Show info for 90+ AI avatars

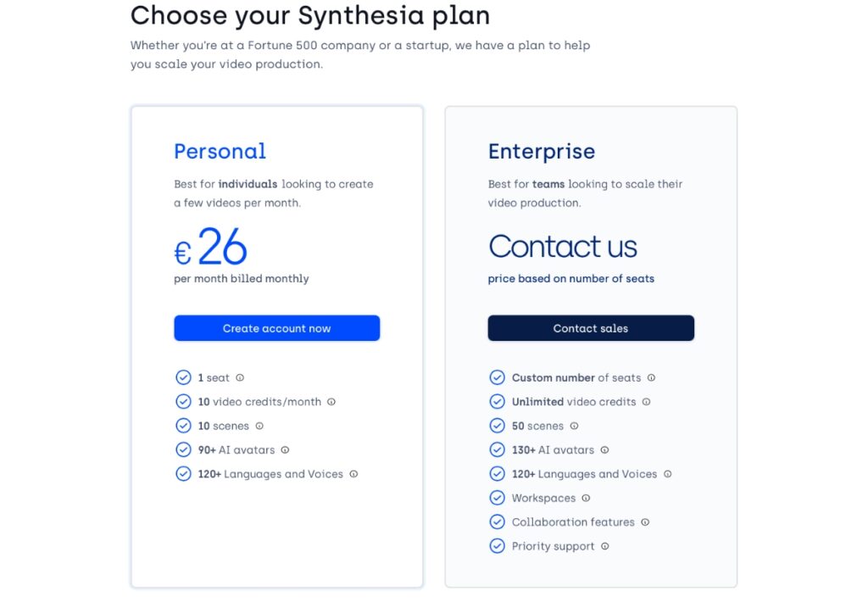point(285,449)
